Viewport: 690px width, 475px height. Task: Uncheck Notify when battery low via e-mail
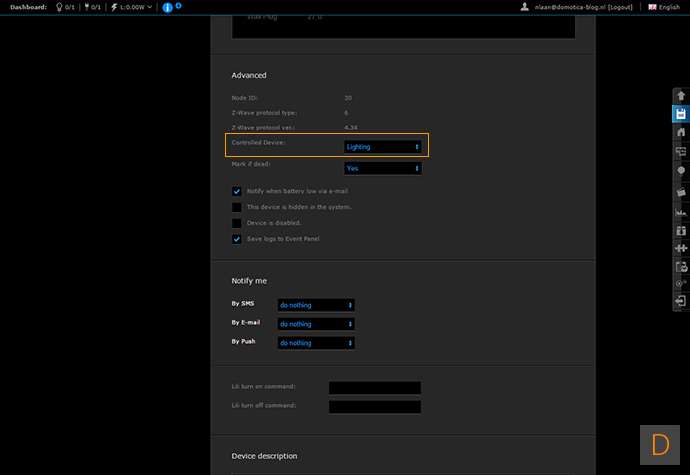pyautogui.click(x=237, y=191)
